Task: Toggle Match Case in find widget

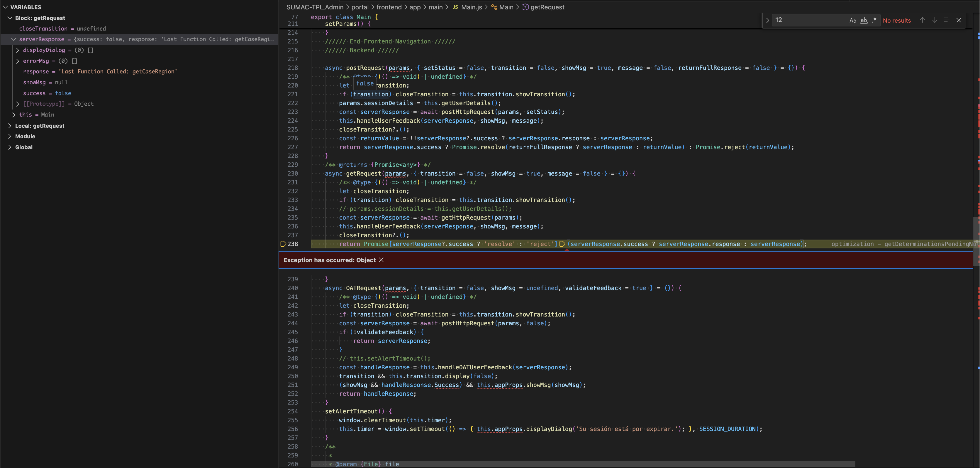Action: click(x=852, y=21)
